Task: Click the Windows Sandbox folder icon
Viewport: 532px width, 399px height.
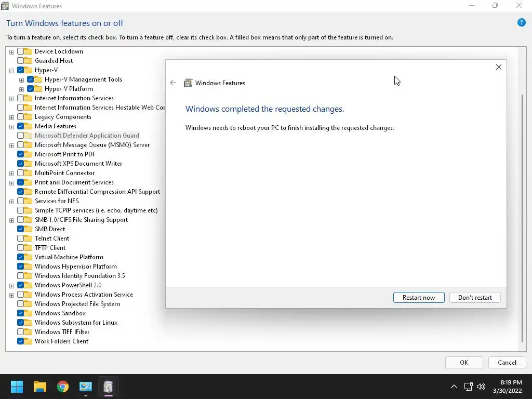Action: point(28,313)
